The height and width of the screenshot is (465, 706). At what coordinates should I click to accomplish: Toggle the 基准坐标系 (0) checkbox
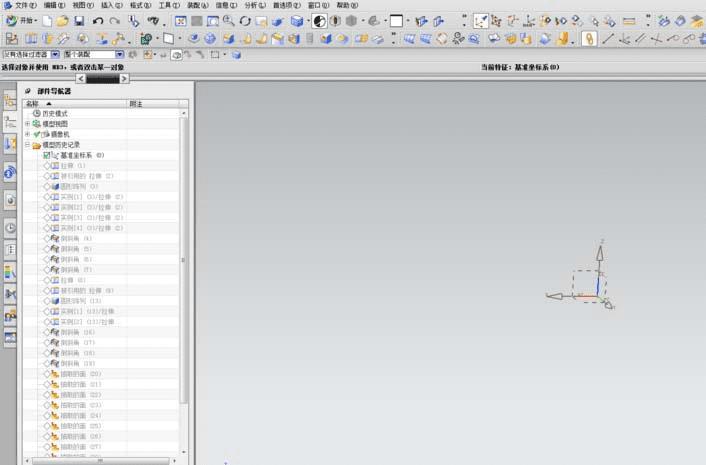click(47, 155)
